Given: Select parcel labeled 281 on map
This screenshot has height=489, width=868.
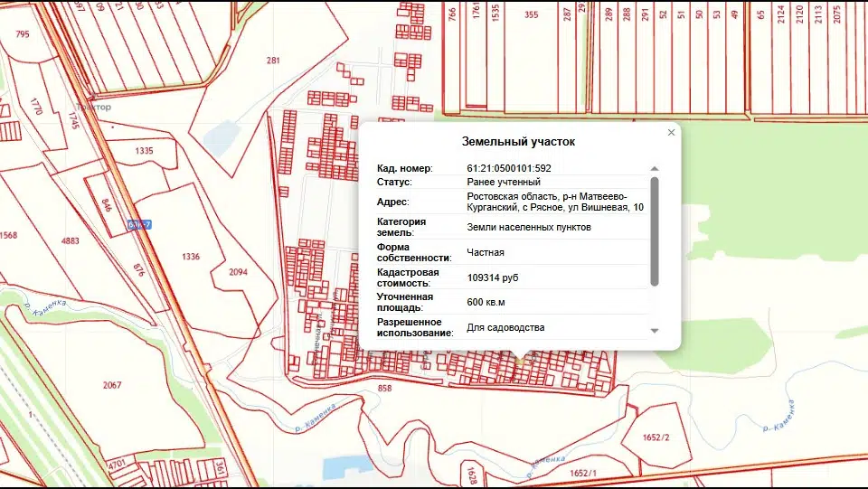Looking at the screenshot, I should pyautogui.click(x=273, y=61).
